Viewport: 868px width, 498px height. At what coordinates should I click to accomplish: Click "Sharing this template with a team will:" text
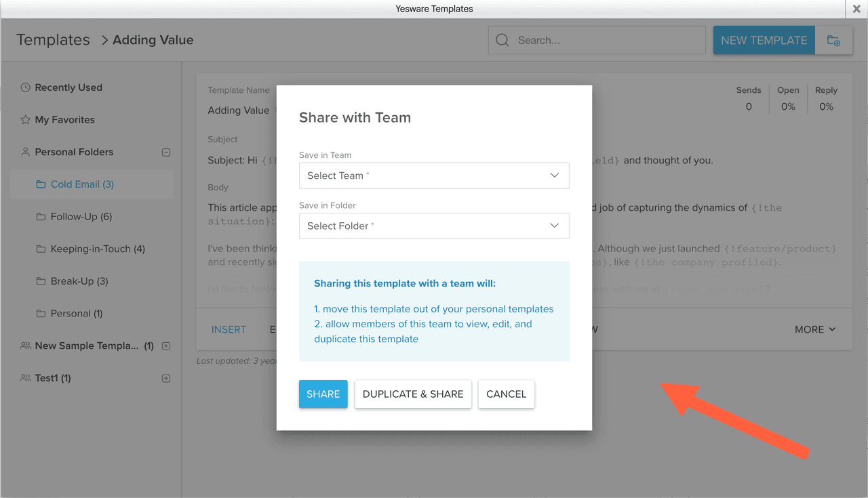[x=405, y=283]
